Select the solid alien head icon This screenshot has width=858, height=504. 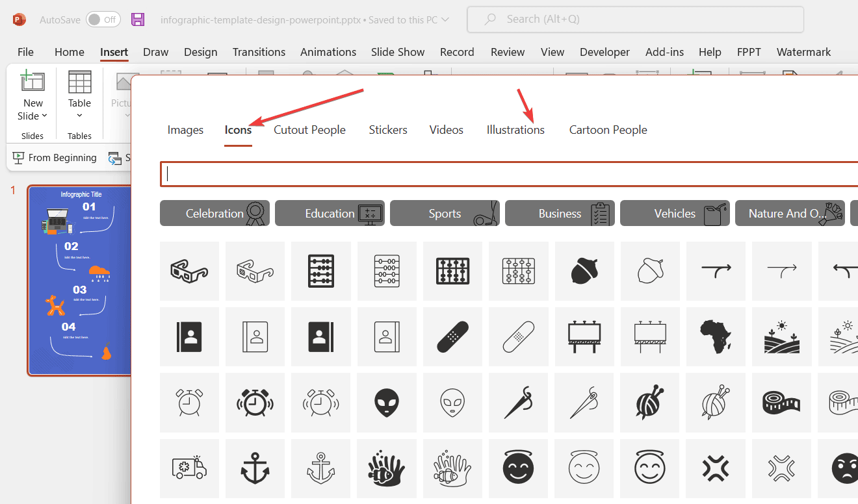click(386, 403)
